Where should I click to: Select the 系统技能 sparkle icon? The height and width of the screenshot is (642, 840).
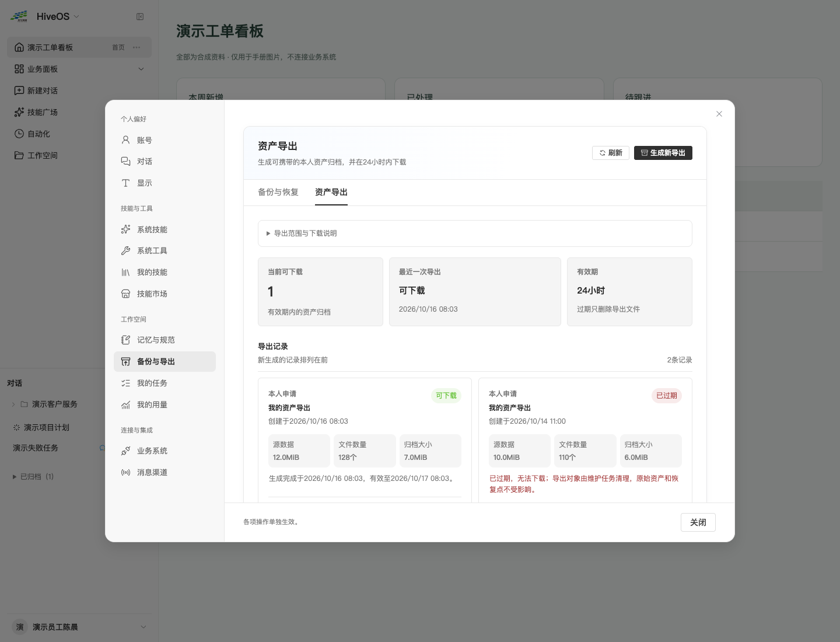(x=125, y=229)
